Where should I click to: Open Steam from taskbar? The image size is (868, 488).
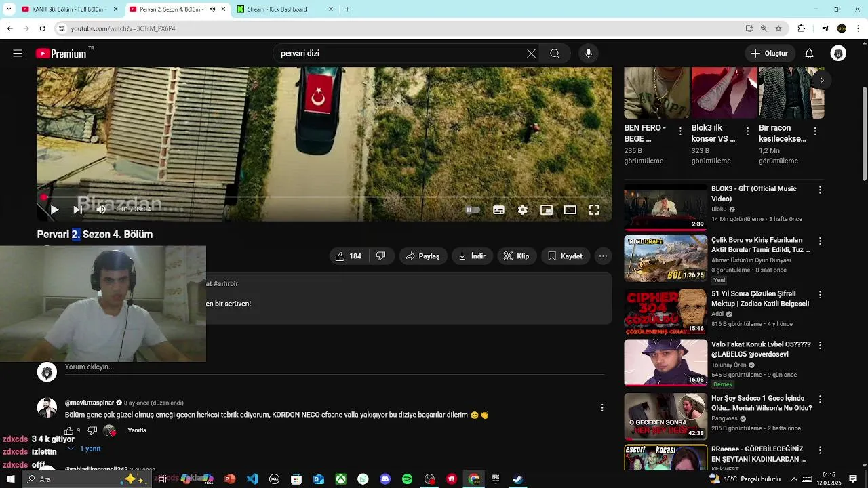coord(517,479)
